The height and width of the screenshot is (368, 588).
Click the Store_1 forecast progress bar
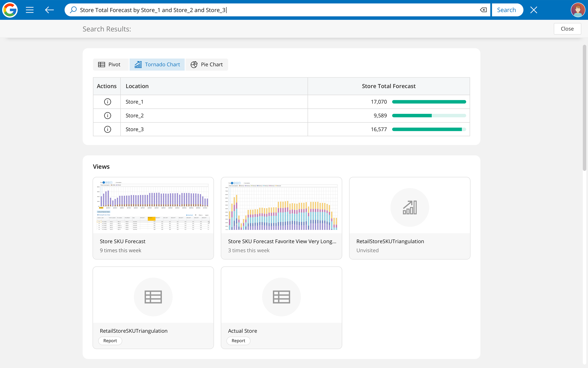(x=429, y=102)
